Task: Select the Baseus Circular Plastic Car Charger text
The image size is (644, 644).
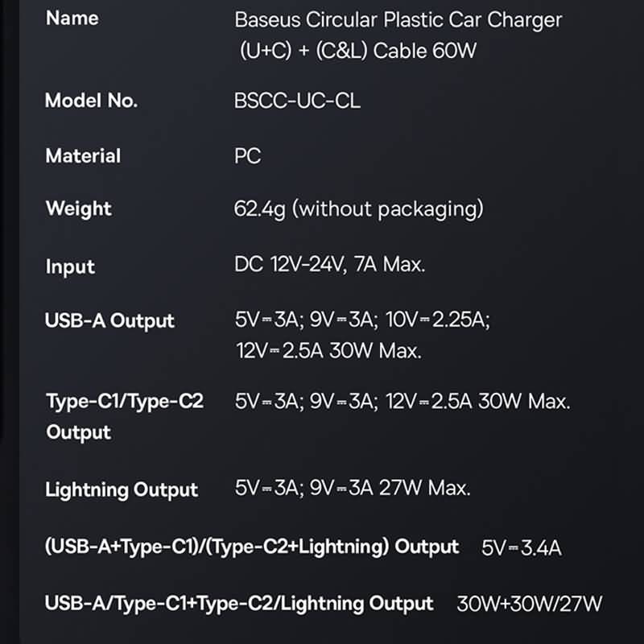Action: point(398,19)
